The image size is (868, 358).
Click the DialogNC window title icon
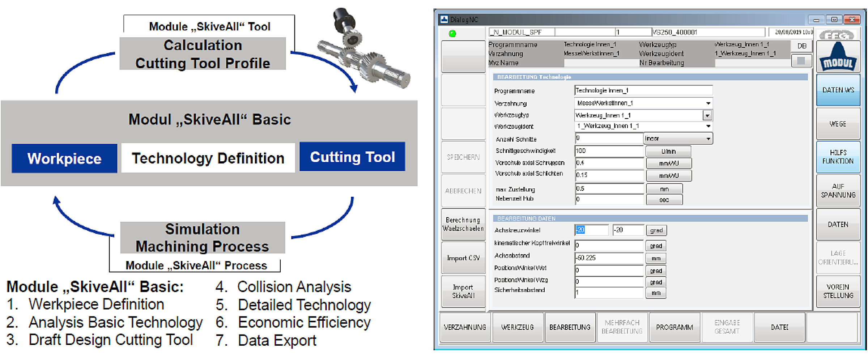click(x=444, y=19)
